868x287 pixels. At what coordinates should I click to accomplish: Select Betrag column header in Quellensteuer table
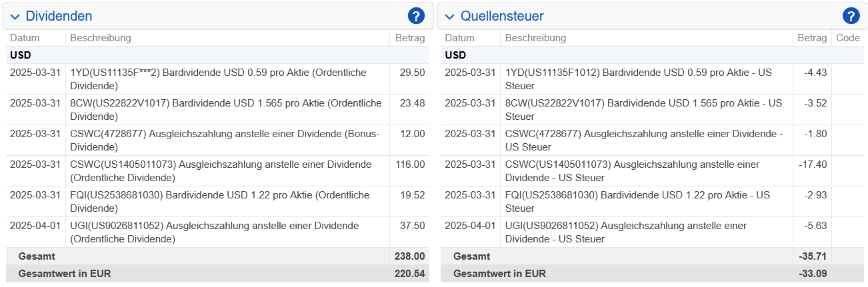(812, 38)
